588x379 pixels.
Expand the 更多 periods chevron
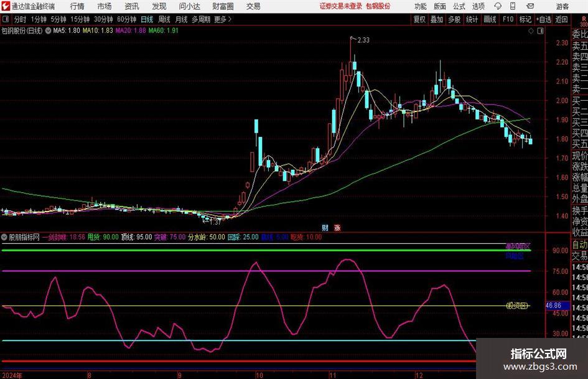pos(223,19)
